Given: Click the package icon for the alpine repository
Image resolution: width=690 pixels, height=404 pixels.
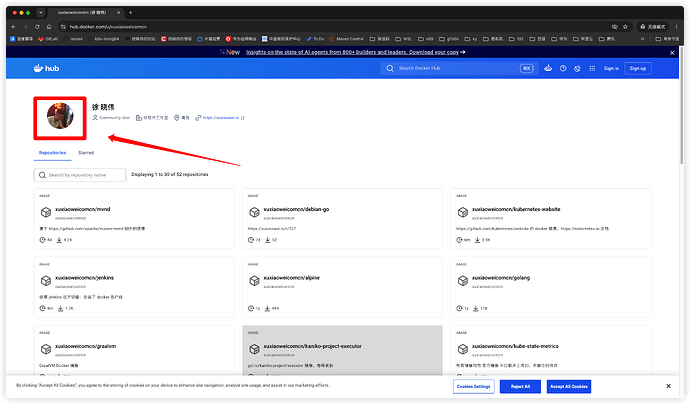Looking at the screenshot, I should (254, 281).
